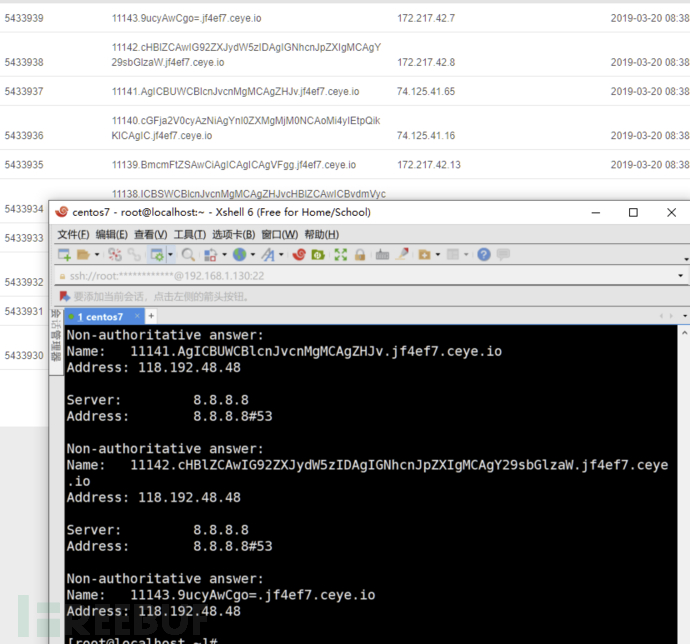Open the 查看(V) menu
This screenshot has height=644, width=690.
150,235
